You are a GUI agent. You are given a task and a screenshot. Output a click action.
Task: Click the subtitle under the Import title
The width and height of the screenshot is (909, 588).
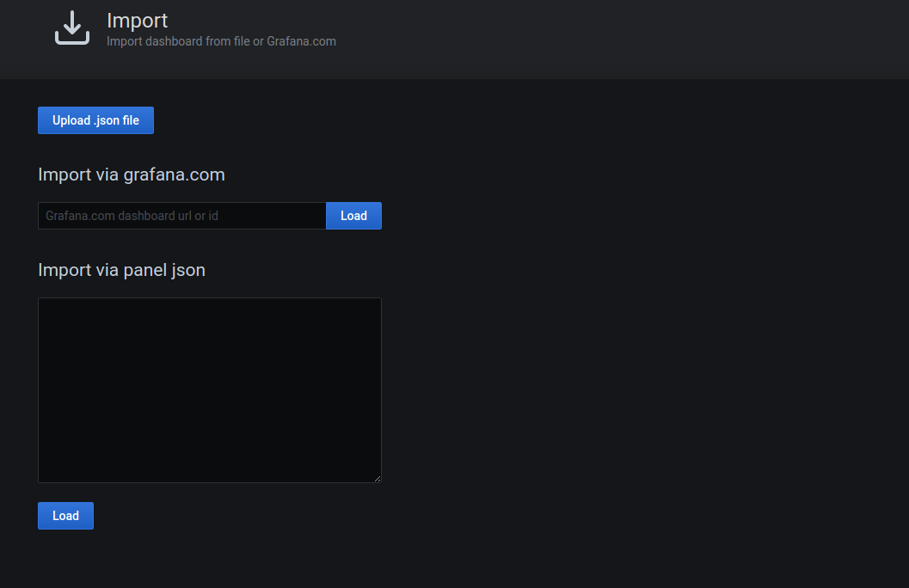(221, 40)
